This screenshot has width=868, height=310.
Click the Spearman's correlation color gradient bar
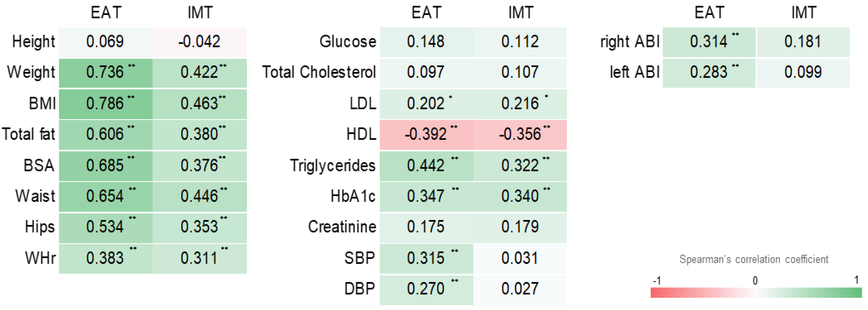pyautogui.click(x=756, y=292)
